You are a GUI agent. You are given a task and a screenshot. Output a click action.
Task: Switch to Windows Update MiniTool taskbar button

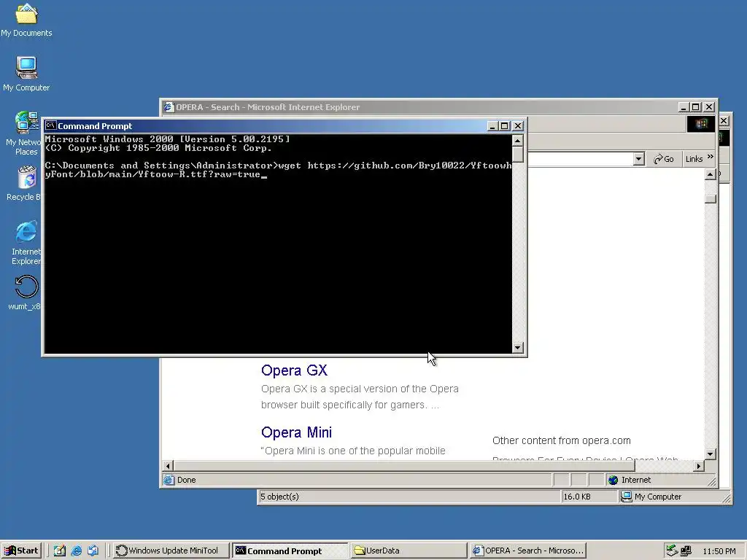click(171, 551)
